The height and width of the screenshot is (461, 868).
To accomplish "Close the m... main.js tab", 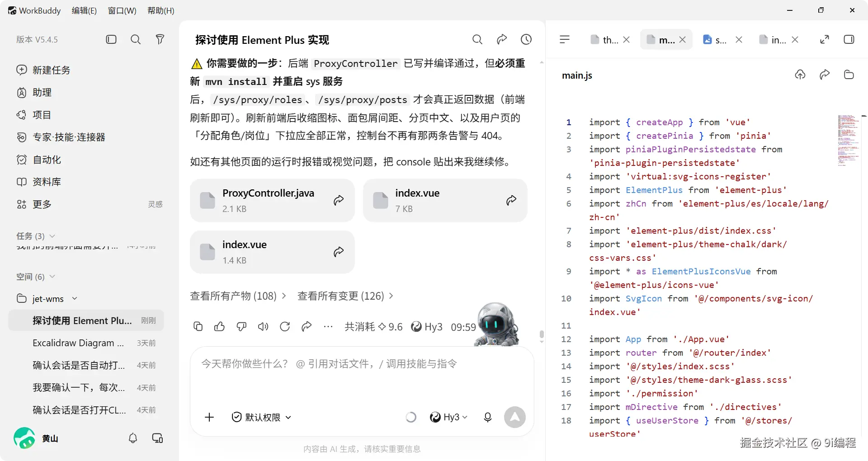I will pos(683,40).
